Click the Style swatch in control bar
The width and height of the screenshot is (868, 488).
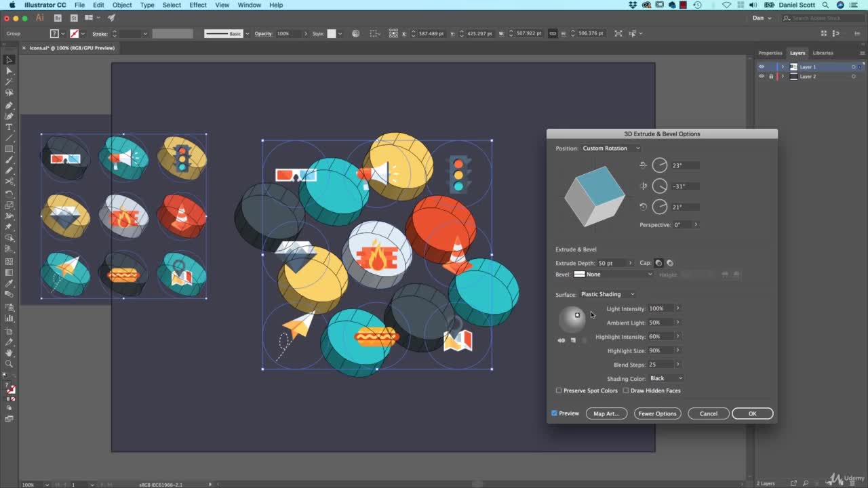click(332, 33)
